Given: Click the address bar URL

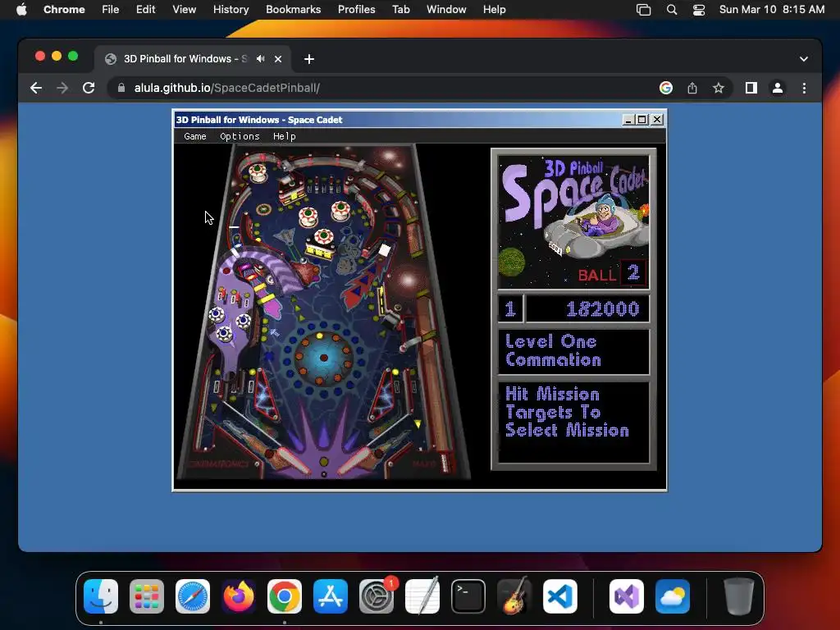Looking at the screenshot, I should point(227,88).
